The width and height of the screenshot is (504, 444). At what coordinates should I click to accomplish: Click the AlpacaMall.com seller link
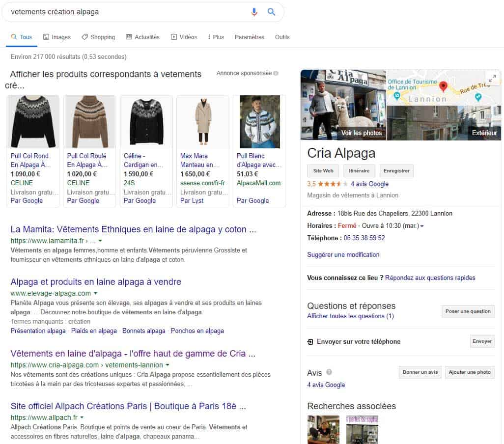(259, 183)
